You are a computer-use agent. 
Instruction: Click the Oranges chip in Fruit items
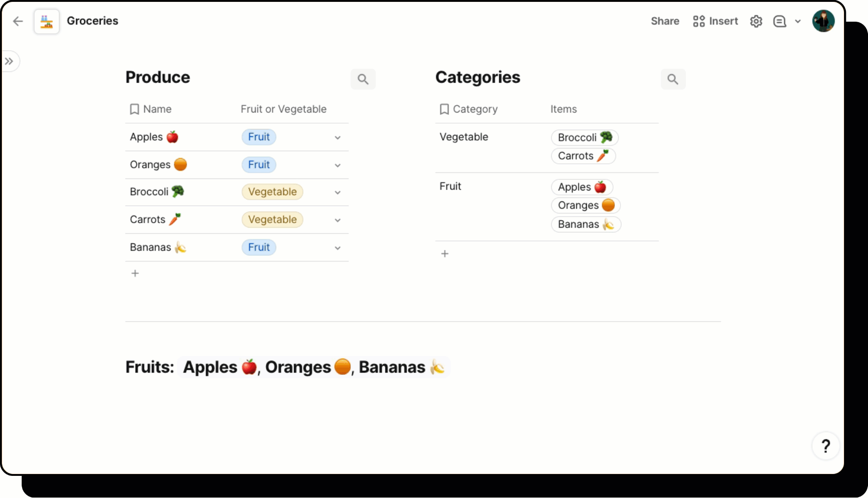pos(585,205)
